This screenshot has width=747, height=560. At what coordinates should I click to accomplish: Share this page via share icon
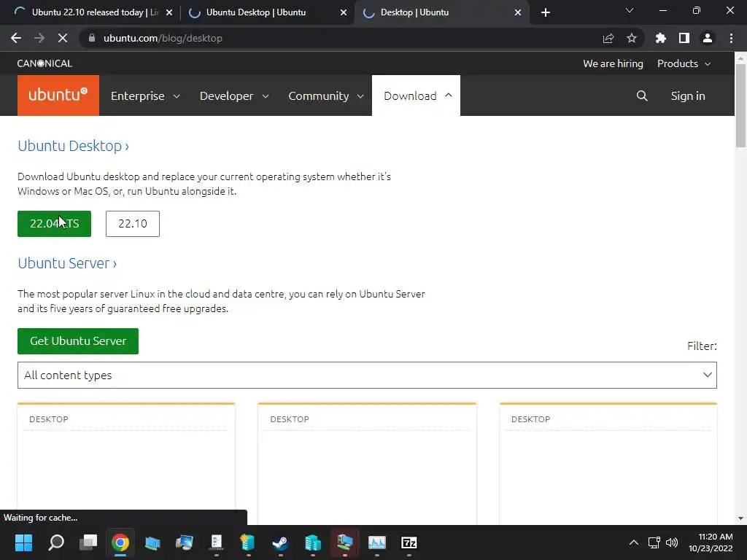(608, 38)
